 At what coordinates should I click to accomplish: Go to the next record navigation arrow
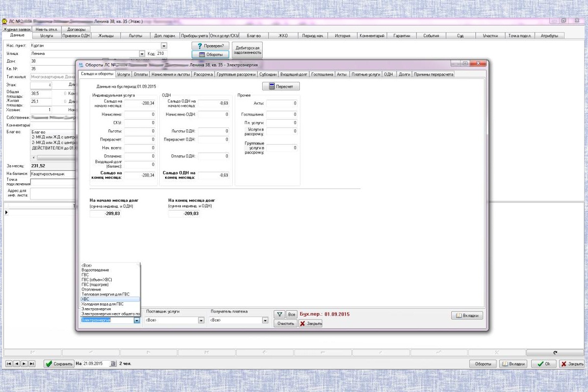click(24, 364)
